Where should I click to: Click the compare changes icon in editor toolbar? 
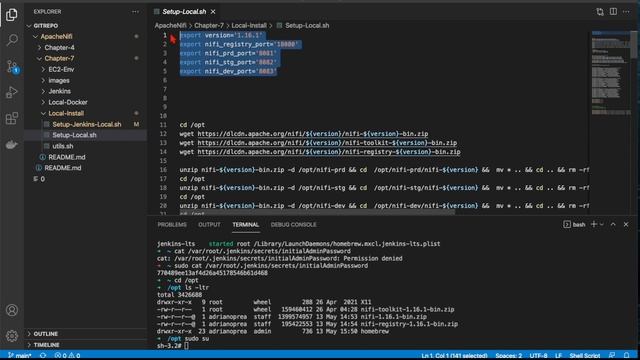click(x=600, y=12)
